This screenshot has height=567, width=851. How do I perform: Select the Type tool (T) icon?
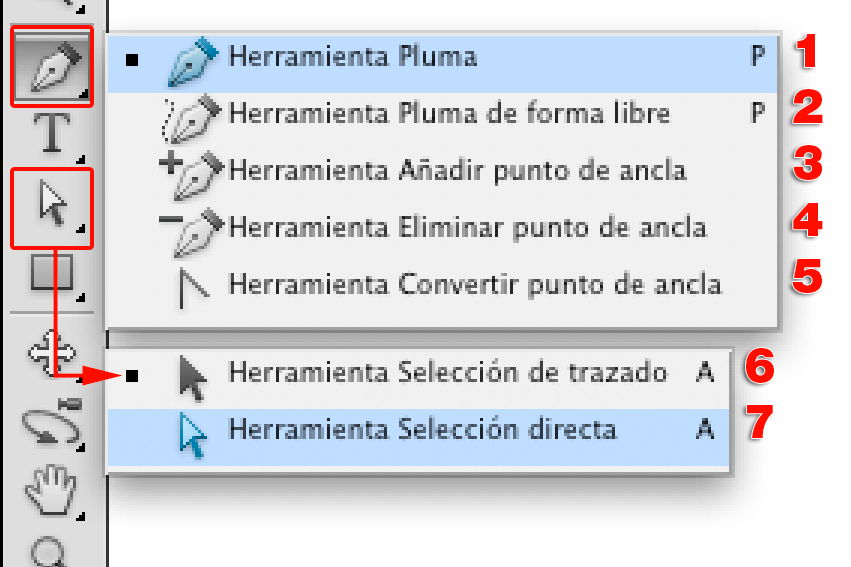click(x=52, y=133)
